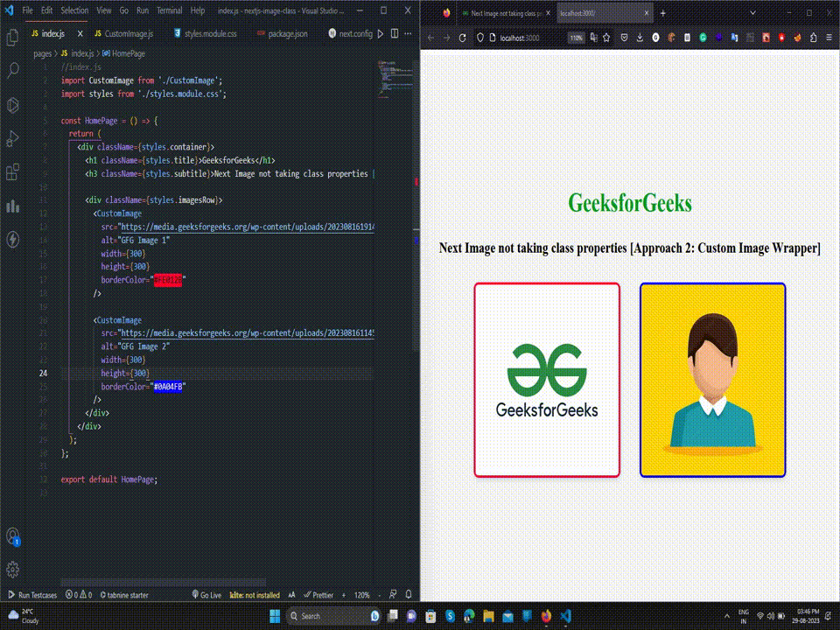Switch to the styles.module.css tab

tap(205, 34)
